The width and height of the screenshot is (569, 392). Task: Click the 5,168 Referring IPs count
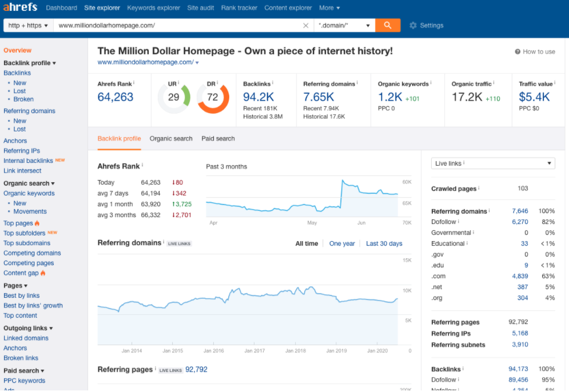pos(520,333)
